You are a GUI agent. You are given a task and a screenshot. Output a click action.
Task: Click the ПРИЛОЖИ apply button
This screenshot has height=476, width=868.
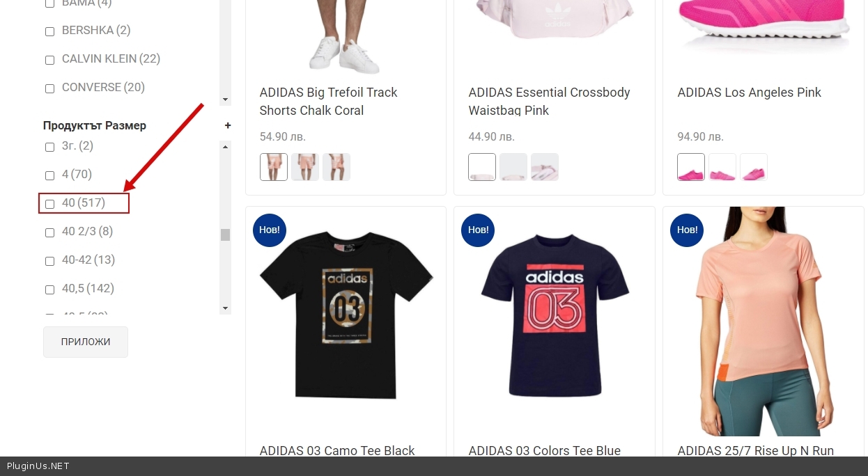pos(86,342)
